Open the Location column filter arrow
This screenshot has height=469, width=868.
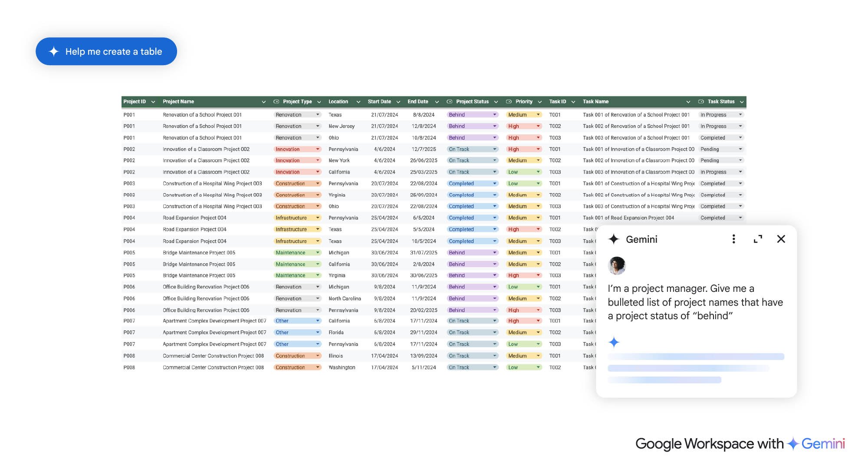[358, 102]
